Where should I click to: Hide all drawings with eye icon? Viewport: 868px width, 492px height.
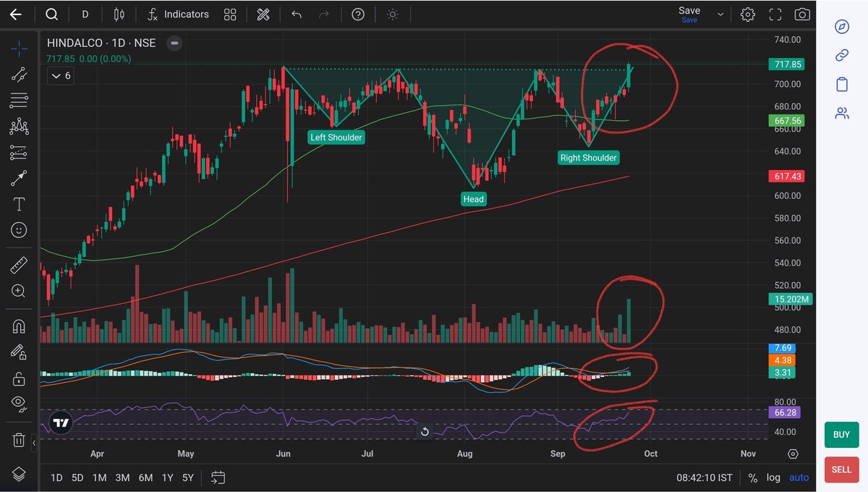coord(19,404)
